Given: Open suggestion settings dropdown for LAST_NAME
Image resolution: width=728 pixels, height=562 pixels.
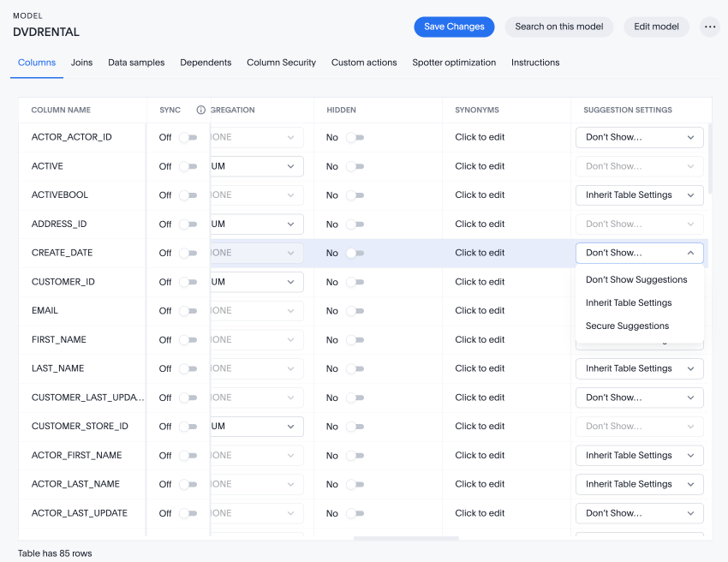Looking at the screenshot, I should pyautogui.click(x=639, y=368).
